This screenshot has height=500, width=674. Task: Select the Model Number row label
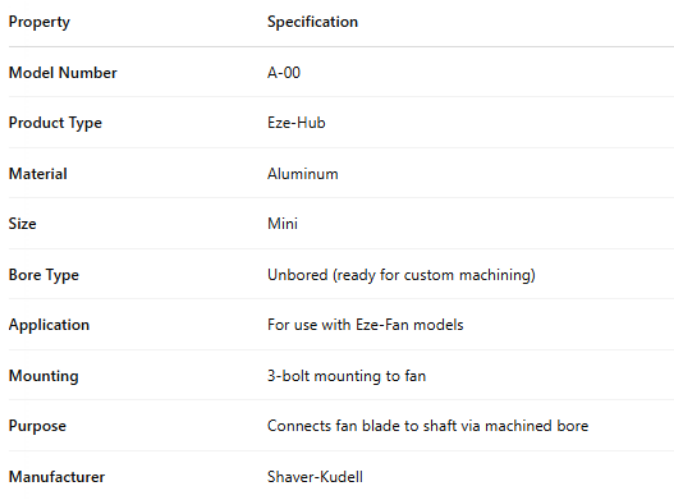62,73
